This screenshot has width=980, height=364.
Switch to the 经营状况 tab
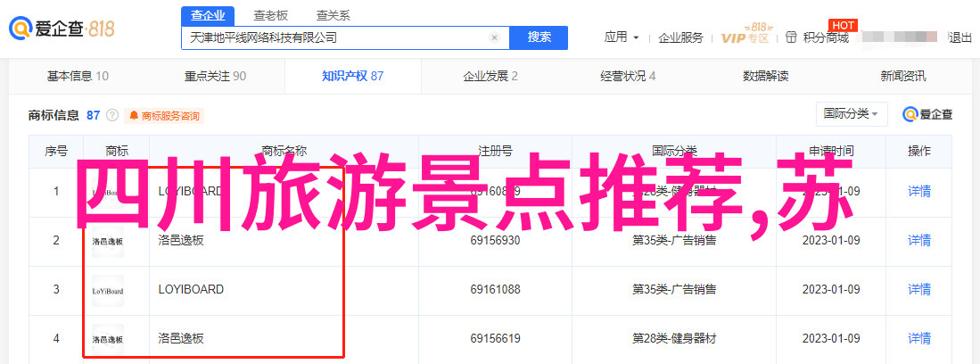[x=628, y=77]
